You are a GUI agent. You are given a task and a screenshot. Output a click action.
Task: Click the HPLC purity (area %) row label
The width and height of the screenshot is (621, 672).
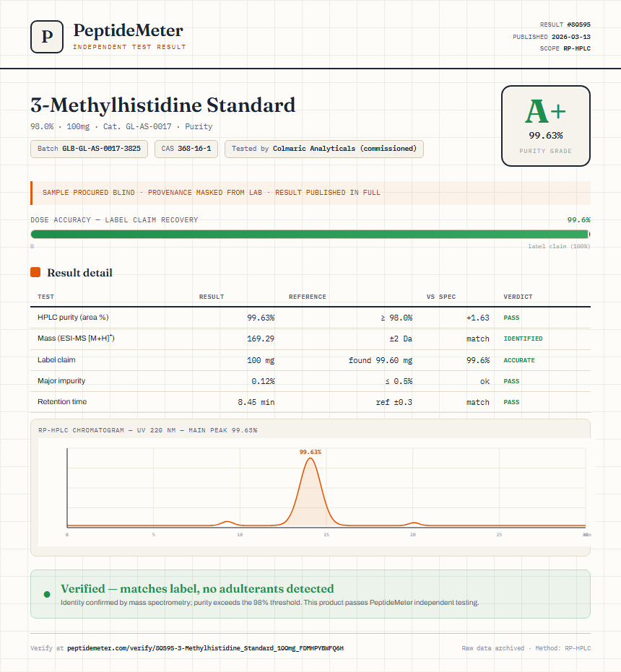pyautogui.click(x=73, y=317)
